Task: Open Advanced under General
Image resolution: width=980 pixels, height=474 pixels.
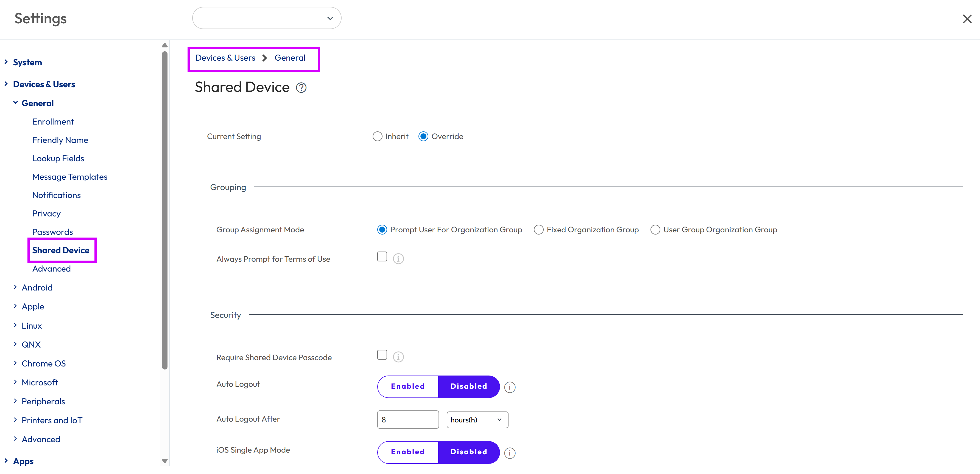Action: click(x=51, y=269)
